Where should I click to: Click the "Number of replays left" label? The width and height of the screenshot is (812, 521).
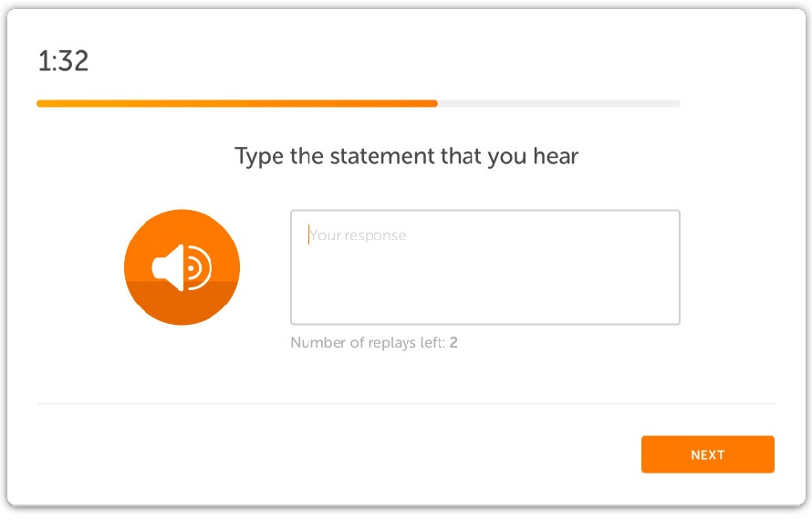pyautogui.click(x=368, y=342)
